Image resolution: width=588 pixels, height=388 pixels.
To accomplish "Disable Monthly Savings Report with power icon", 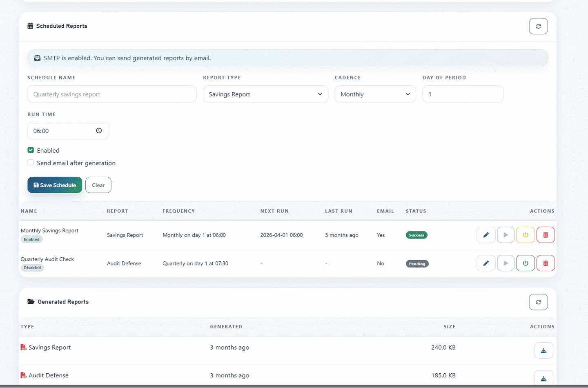I will pos(526,235).
